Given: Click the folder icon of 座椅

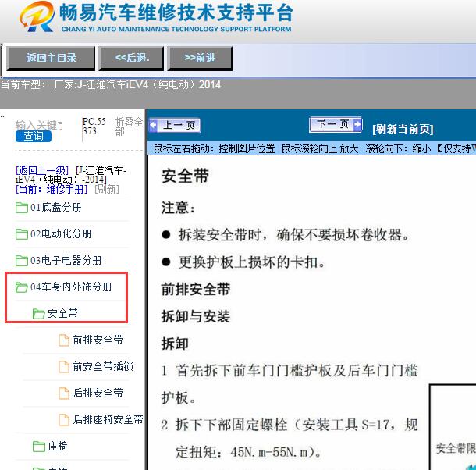Looking at the screenshot, I should click(38, 446).
